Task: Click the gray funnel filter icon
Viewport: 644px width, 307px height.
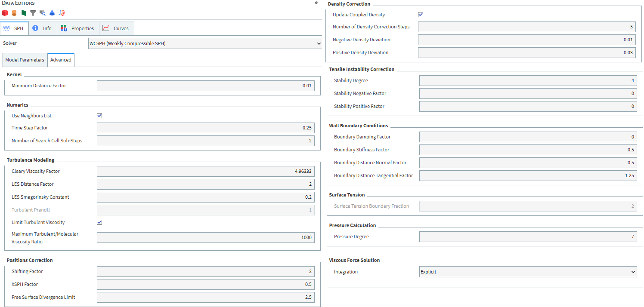Action: click(33, 13)
